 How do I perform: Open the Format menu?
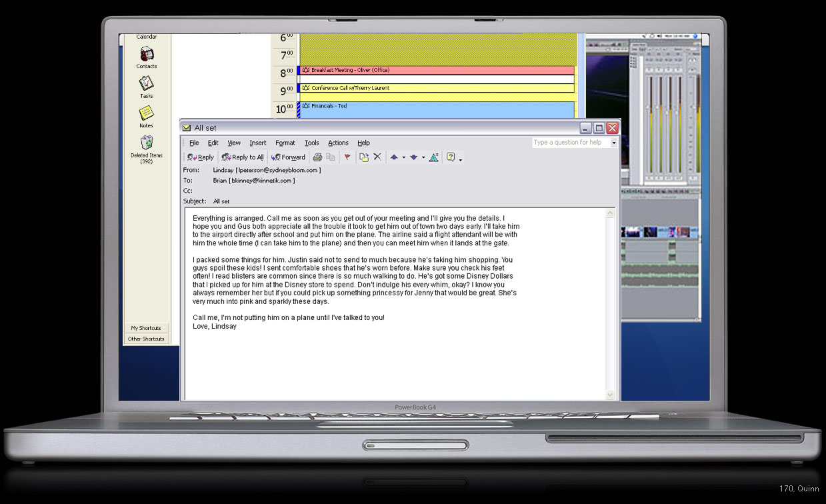pyautogui.click(x=285, y=143)
